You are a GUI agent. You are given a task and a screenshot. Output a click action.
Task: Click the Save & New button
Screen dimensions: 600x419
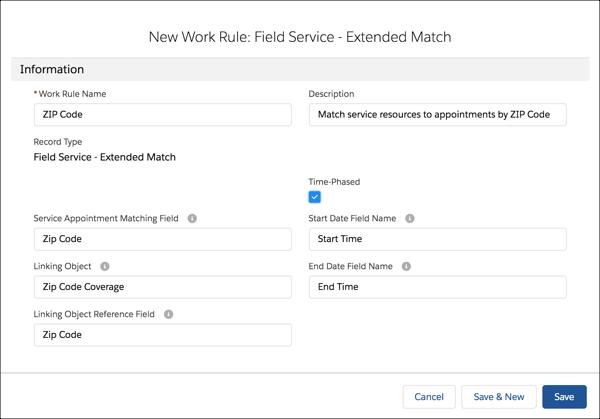tap(499, 397)
